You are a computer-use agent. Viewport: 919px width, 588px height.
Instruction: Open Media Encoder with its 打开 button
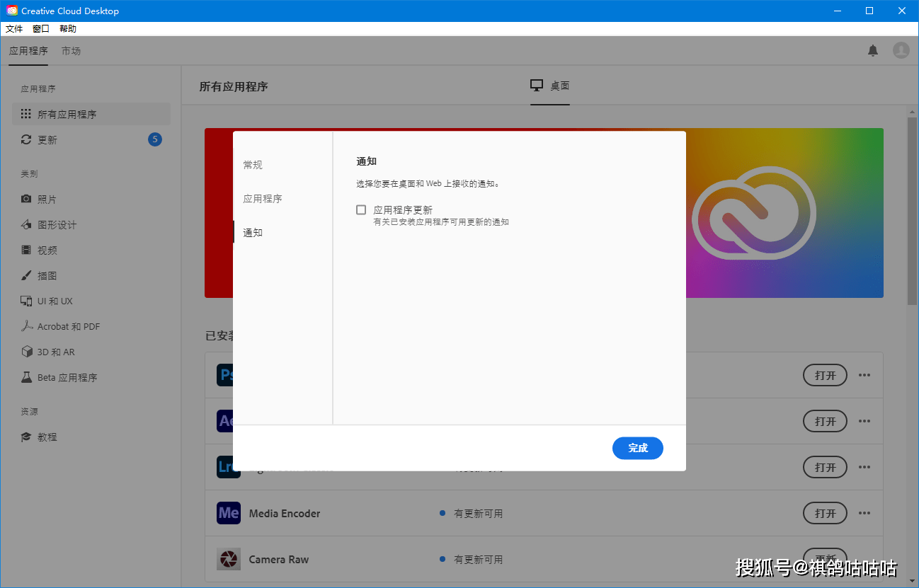point(824,513)
